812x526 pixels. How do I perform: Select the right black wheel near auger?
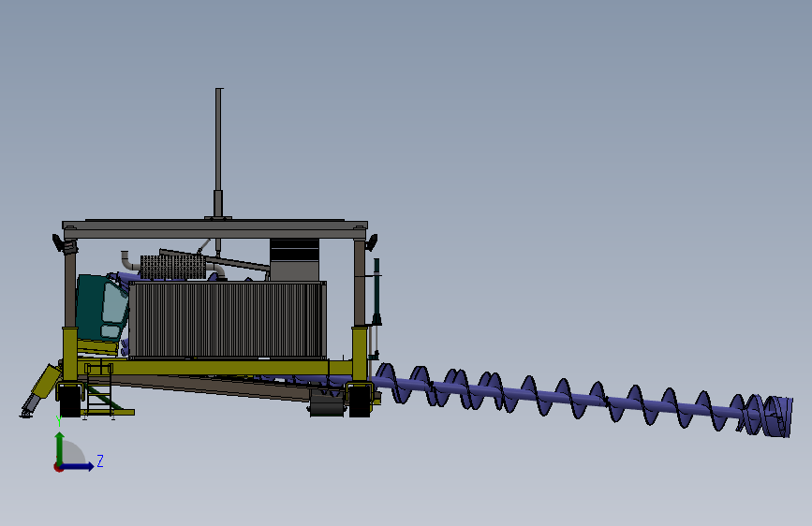tap(360, 401)
